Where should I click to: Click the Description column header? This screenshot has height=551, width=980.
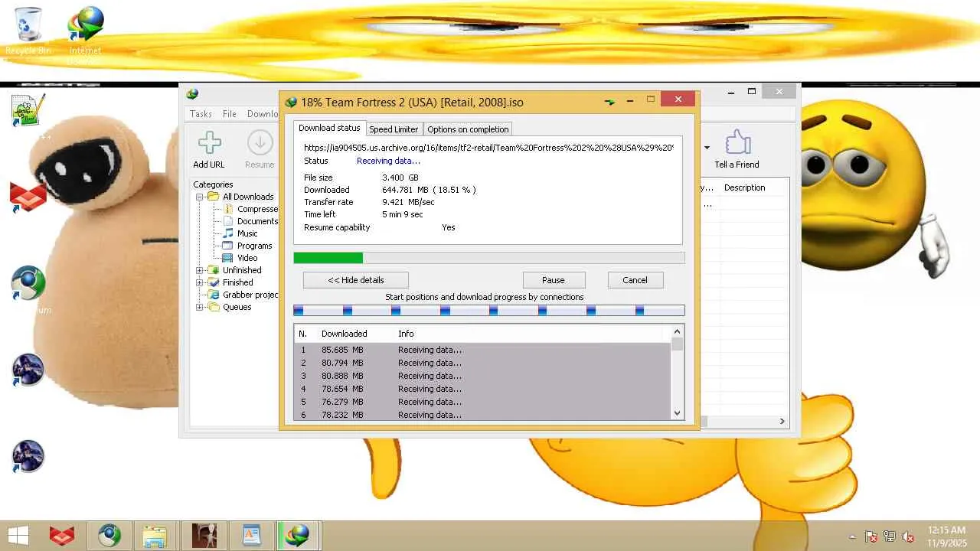[744, 187]
